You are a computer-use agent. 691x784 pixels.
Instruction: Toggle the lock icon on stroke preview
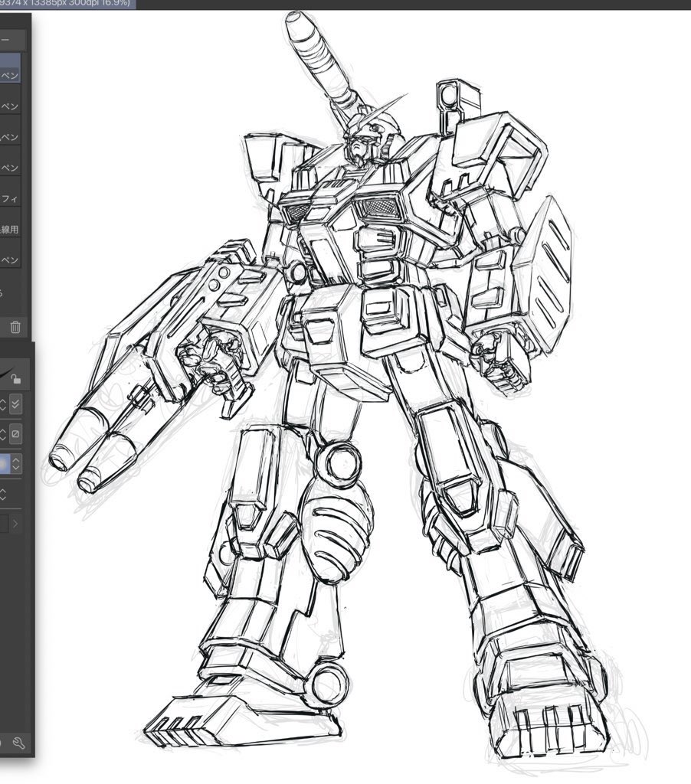click(16, 379)
